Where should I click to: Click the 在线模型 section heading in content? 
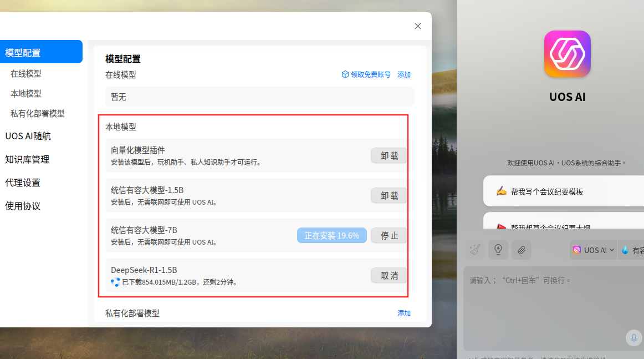pyautogui.click(x=121, y=75)
